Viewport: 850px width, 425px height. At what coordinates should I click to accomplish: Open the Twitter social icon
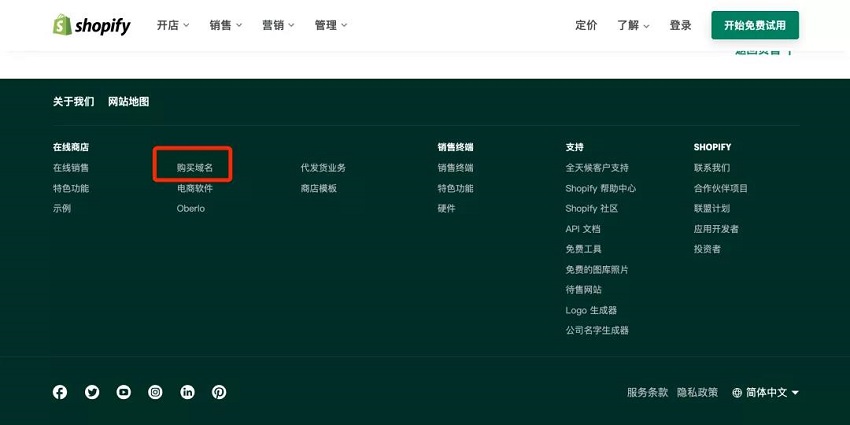pyautogui.click(x=92, y=392)
